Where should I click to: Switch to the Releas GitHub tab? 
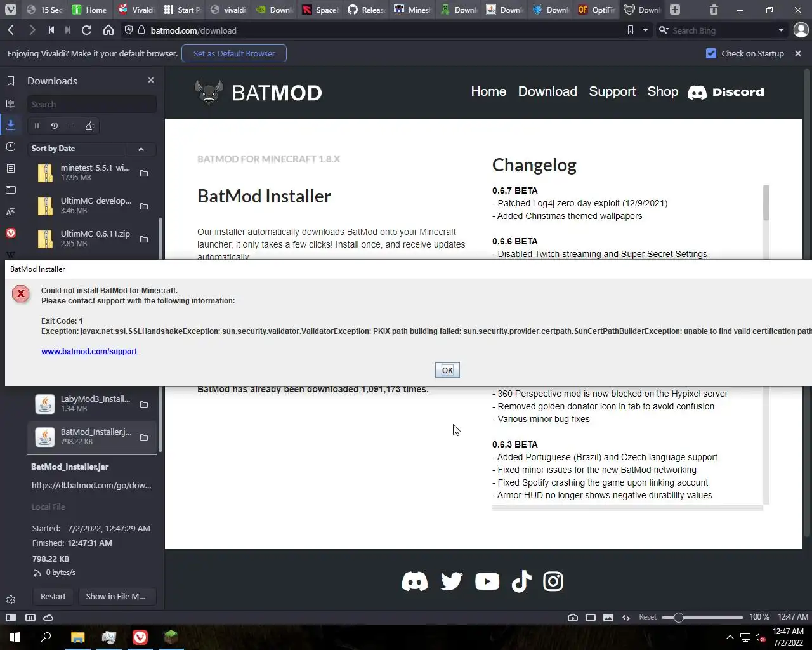366,10
